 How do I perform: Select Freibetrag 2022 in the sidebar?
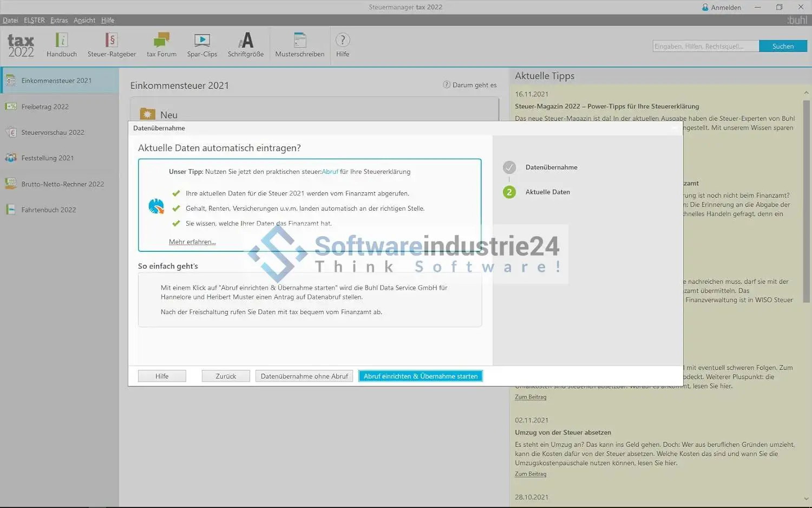point(45,107)
